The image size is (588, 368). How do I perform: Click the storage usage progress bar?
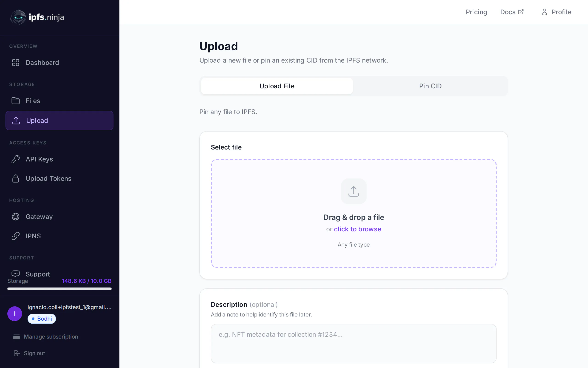click(59, 289)
